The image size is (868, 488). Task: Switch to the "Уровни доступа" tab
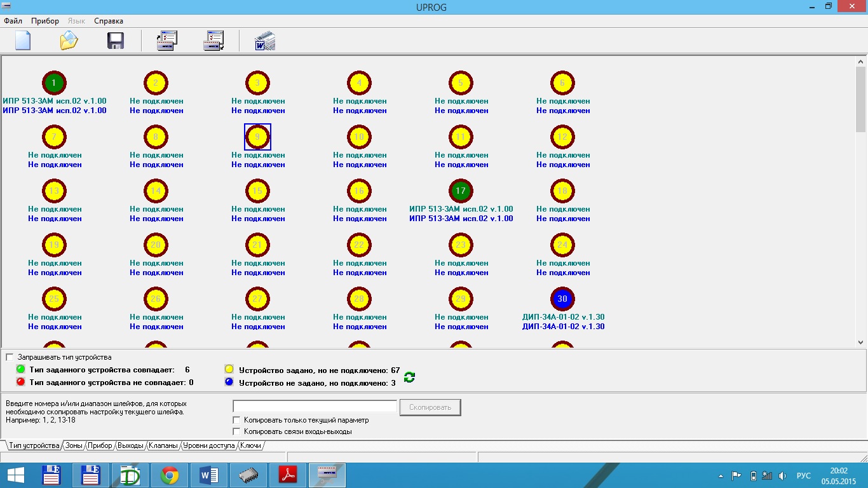208,445
